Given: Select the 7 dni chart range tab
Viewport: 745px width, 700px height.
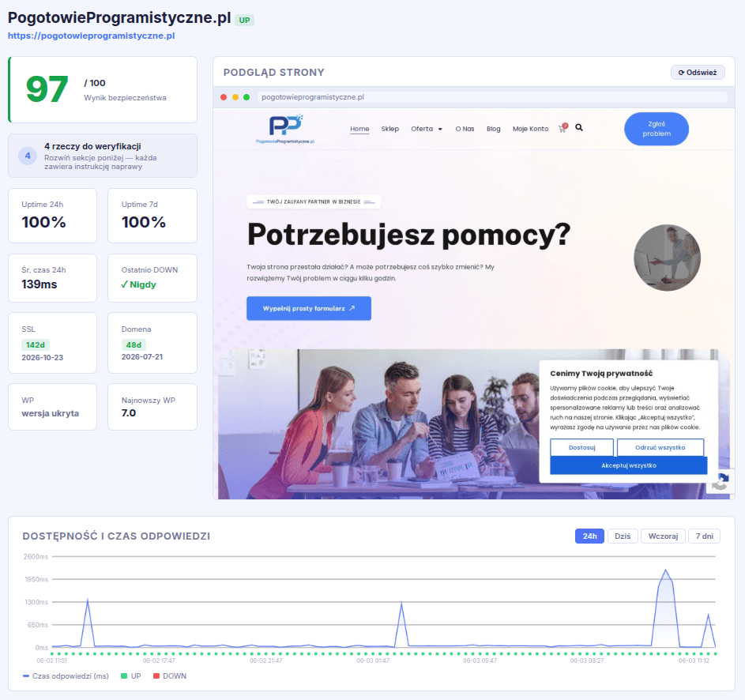Looking at the screenshot, I should (705, 536).
